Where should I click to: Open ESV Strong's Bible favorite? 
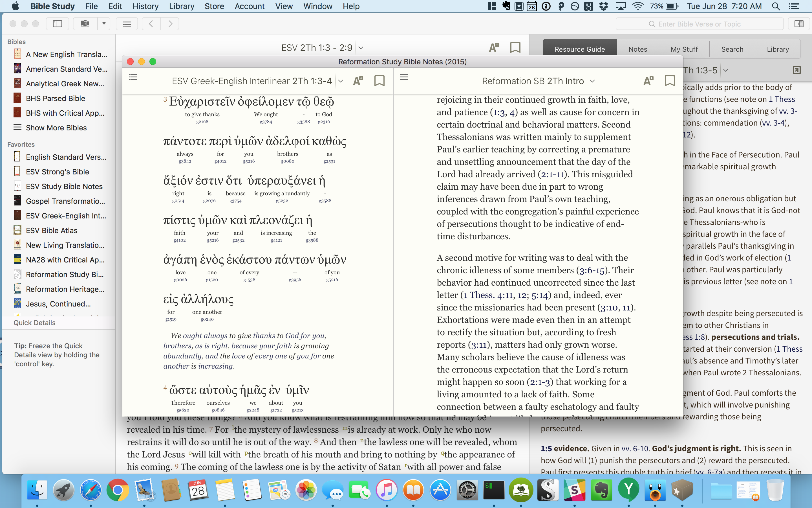[52, 172]
